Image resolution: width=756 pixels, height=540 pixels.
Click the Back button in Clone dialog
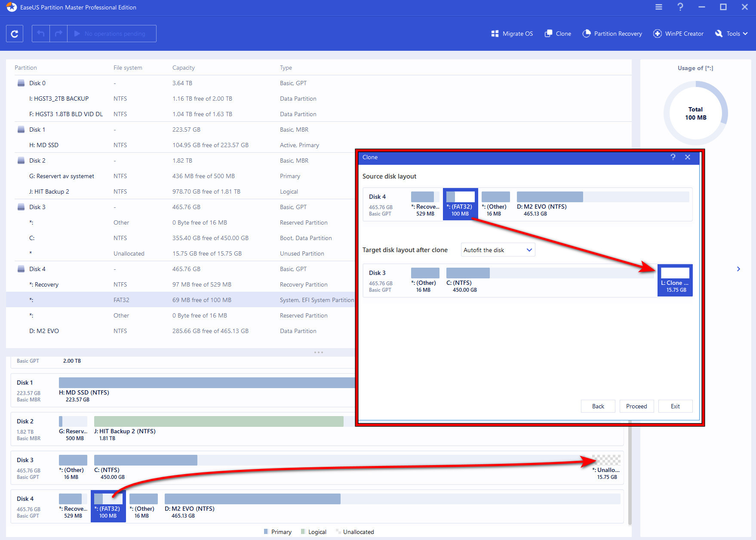point(598,406)
